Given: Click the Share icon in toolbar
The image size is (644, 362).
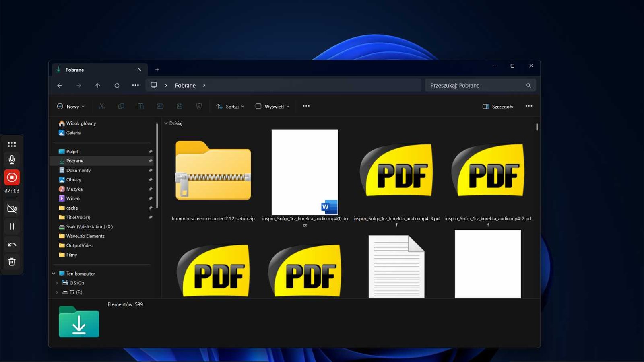Looking at the screenshot, I should click(x=180, y=106).
